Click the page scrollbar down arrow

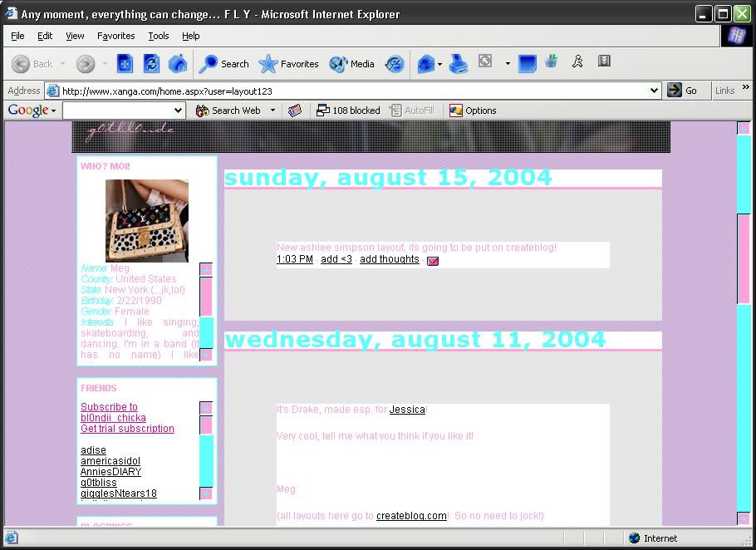click(744, 518)
